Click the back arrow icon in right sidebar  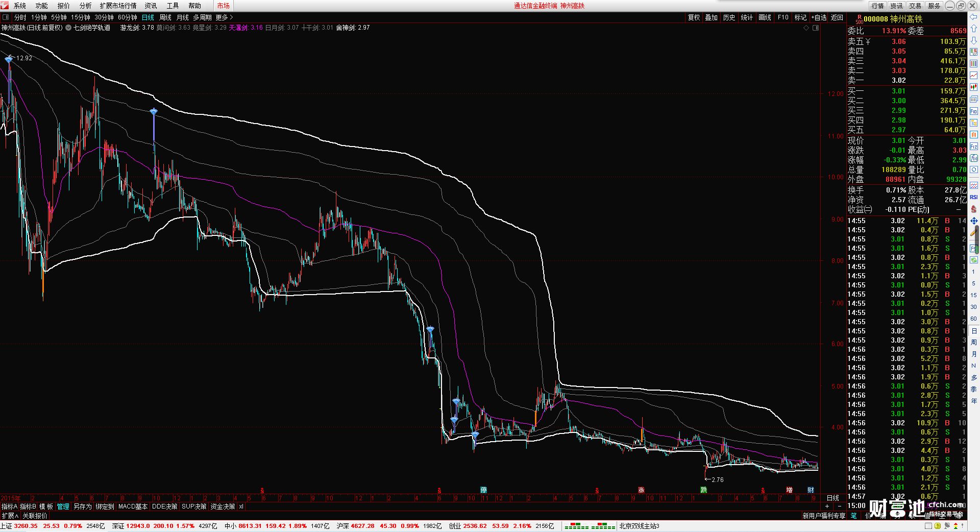point(974,17)
